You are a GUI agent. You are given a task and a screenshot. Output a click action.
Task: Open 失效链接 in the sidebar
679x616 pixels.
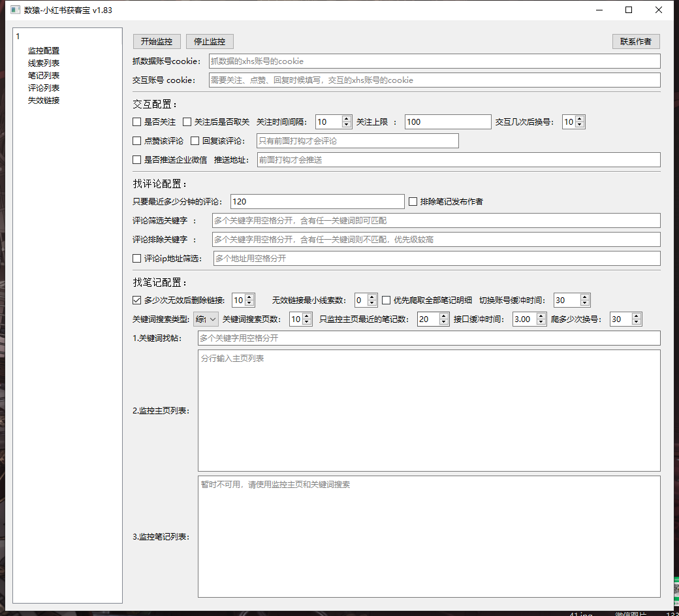click(x=44, y=101)
